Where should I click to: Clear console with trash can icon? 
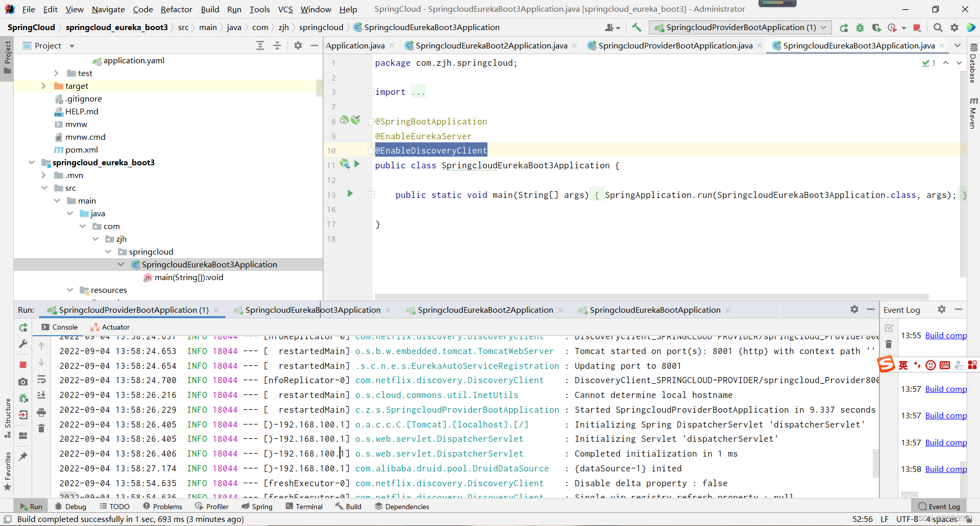point(41,428)
